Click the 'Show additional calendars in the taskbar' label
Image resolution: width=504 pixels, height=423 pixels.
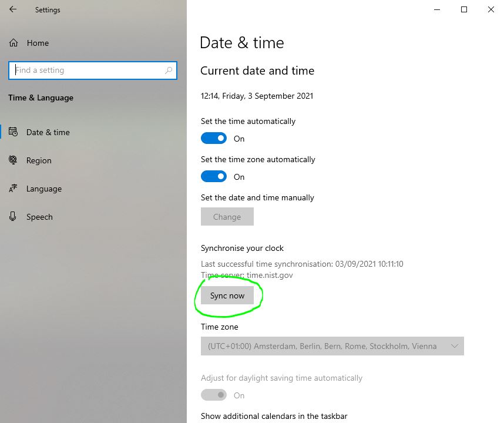(274, 417)
